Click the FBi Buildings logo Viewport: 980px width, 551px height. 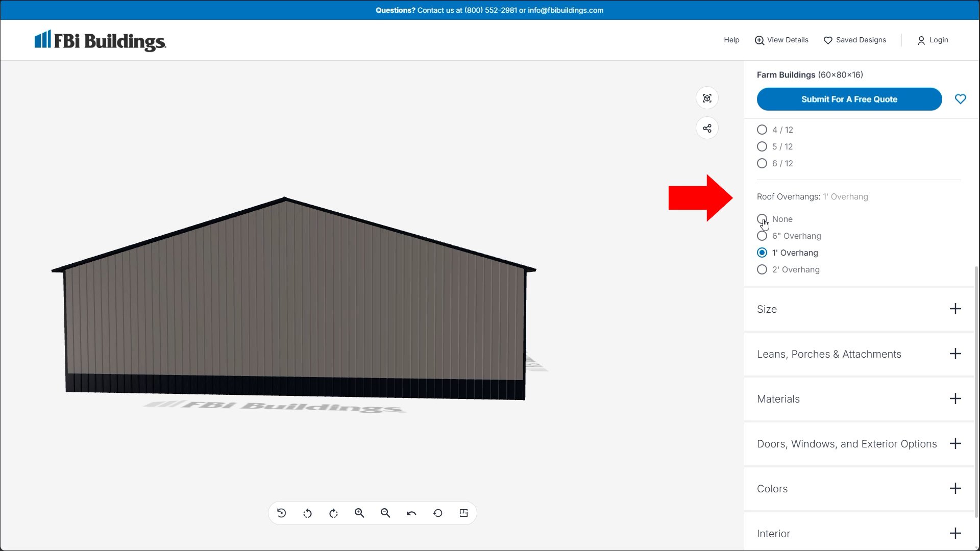click(100, 41)
